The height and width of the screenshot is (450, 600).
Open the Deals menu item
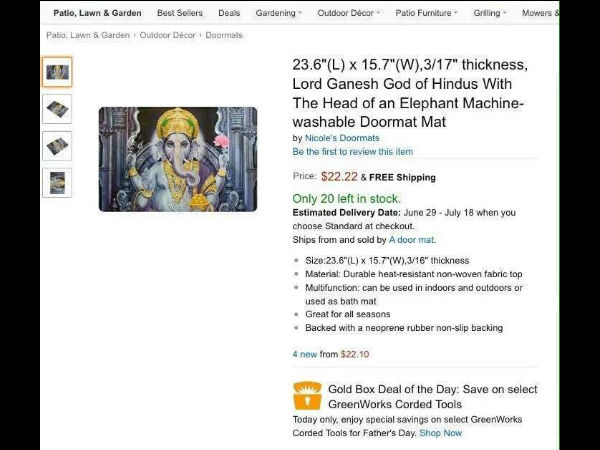229,13
